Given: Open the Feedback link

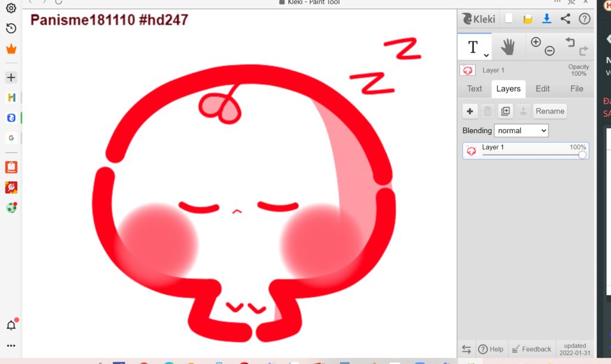Looking at the screenshot, I should point(531,349).
